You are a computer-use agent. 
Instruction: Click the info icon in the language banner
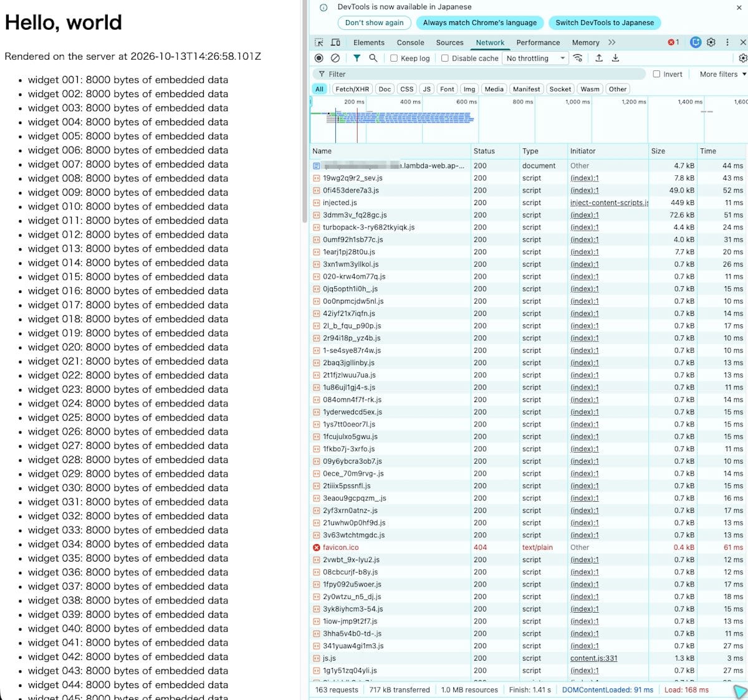[x=324, y=7]
